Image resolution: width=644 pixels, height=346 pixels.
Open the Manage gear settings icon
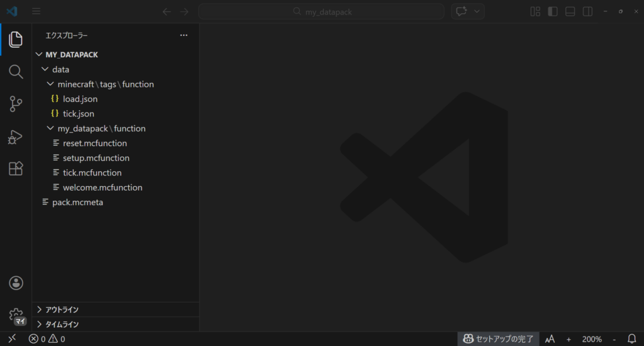[x=16, y=315]
